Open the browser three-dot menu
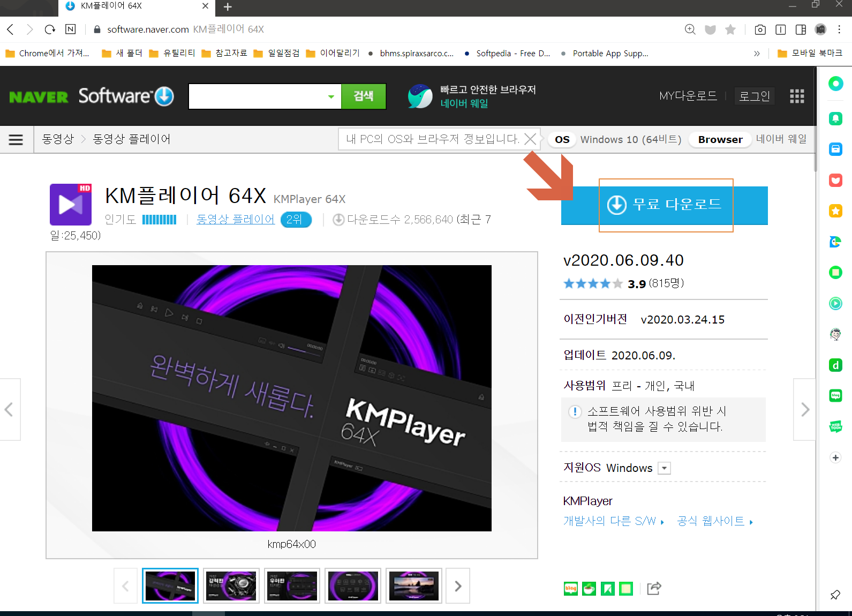Image resolution: width=852 pixels, height=616 pixels. [839, 29]
